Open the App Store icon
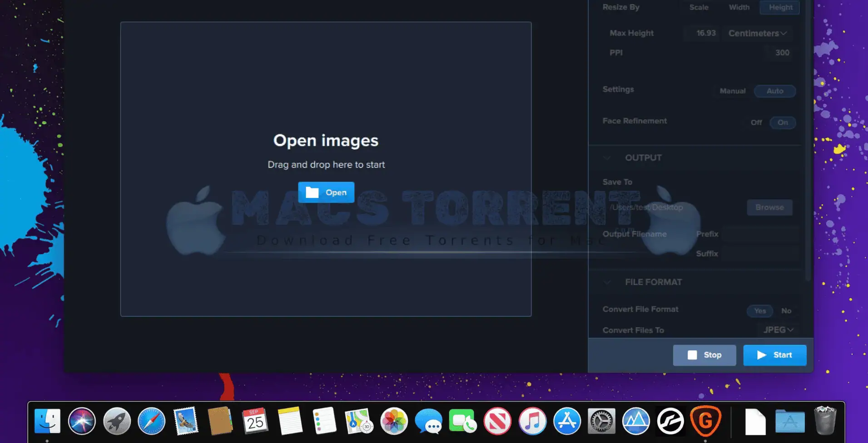The image size is (868, 443). coord(567,421)
